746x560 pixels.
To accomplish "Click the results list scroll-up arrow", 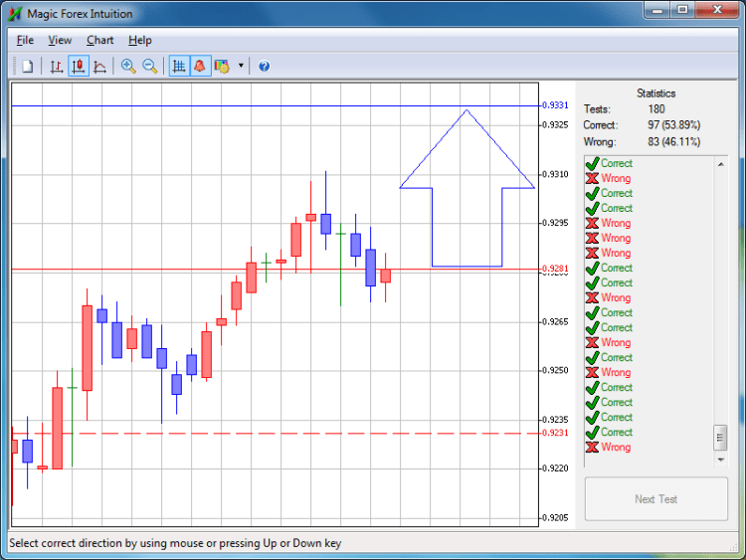I will [720, 164].
